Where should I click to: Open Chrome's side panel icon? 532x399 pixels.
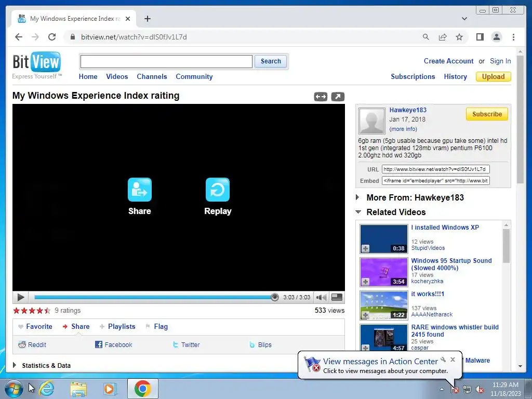[x=480, y=37]
